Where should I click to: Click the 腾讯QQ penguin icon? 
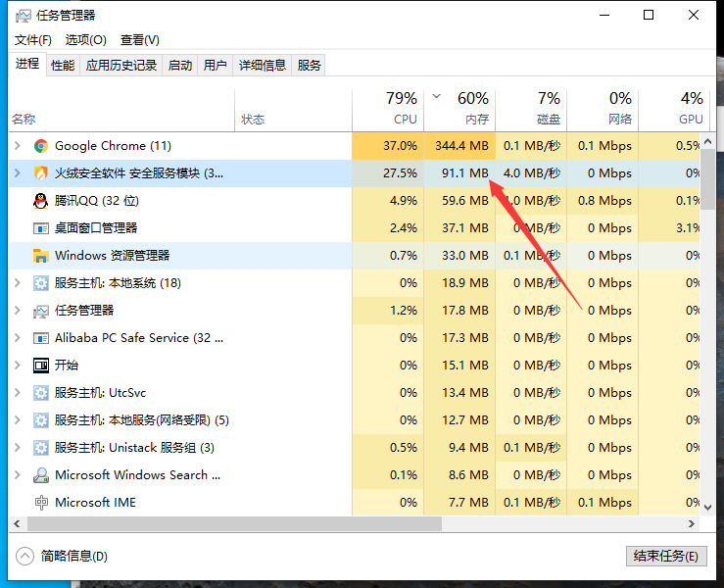coord(40,201)
